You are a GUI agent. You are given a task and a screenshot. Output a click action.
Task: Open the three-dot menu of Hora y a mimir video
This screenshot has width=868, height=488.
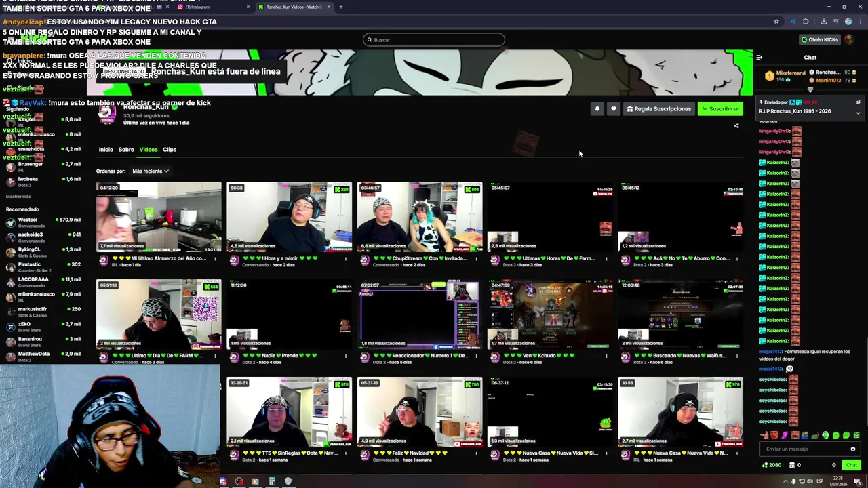346,258
